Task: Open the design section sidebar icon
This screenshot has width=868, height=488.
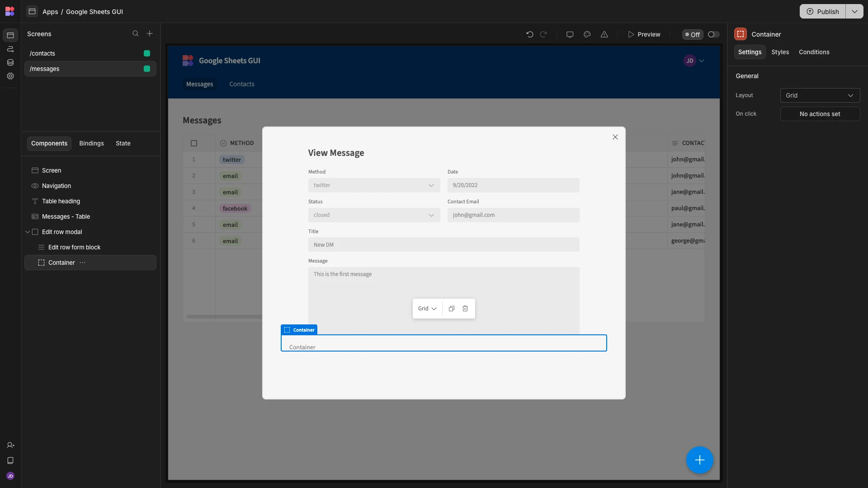Action: pyautogui.click(x=10, y=35)
